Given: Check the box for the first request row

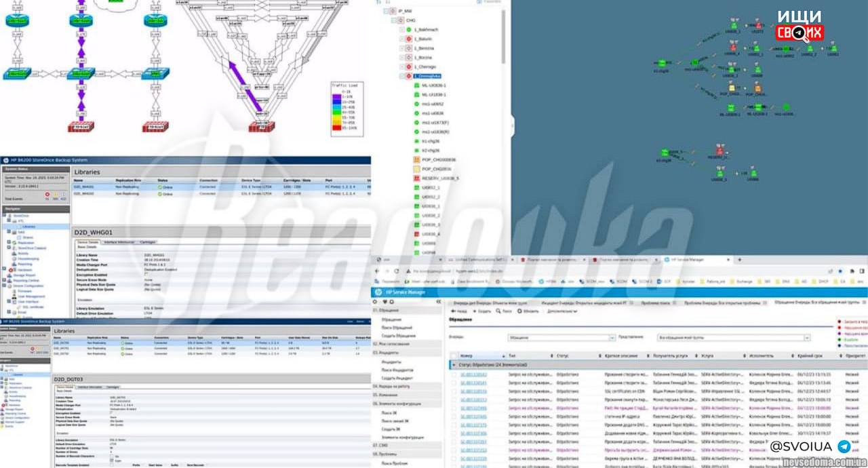Looking at the screenshot, I should click(454, 374).
